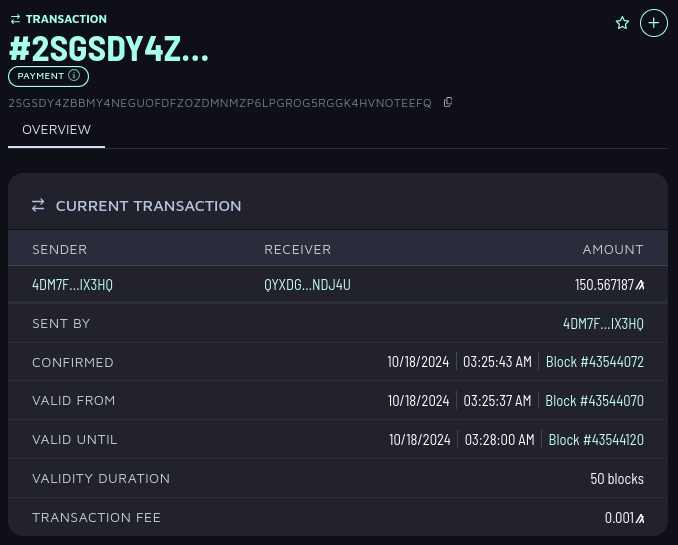Screen dimensions: 678x545
Task: Select the '50 blocks' validity duration
Action: tap(617, 478)
